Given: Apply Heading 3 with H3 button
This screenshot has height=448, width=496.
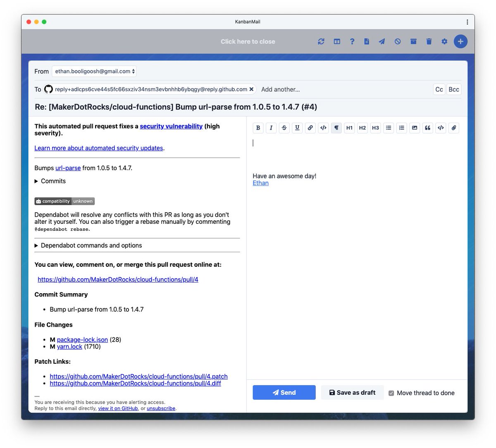Looking at the screenshot, I should click(x=375, y=128).
